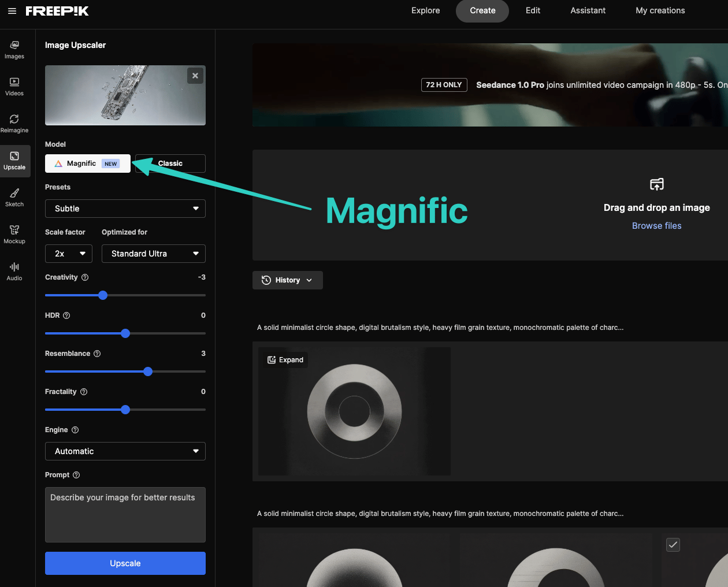Open the Audio tool in sidebar
The image size is (728, 587).
[14, 272]
